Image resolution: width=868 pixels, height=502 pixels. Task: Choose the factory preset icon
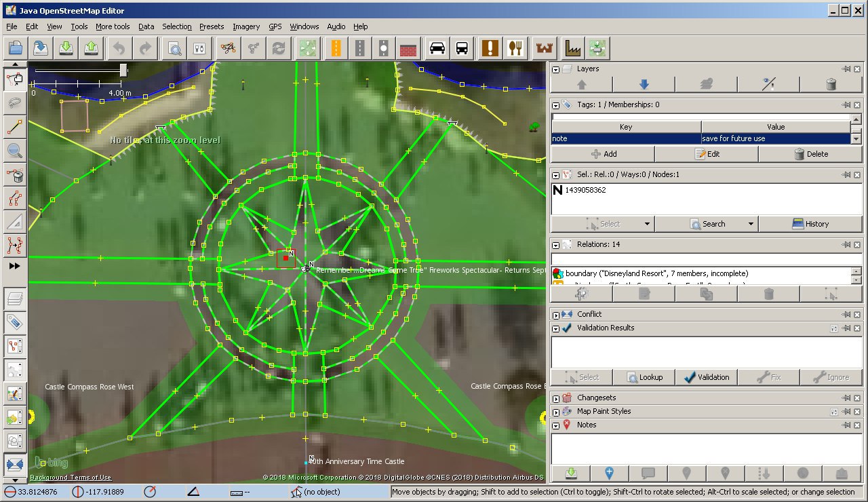(x=573, y=48)
